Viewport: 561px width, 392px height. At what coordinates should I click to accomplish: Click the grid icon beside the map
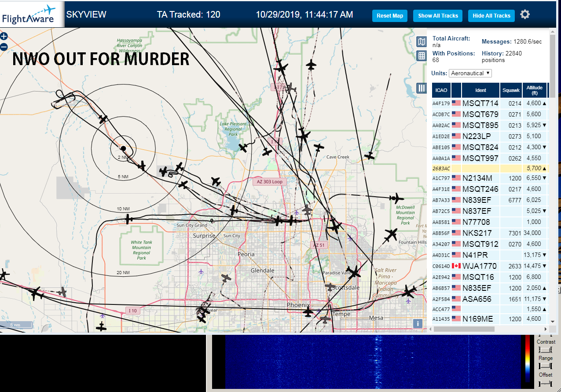[x=422, y=55]
